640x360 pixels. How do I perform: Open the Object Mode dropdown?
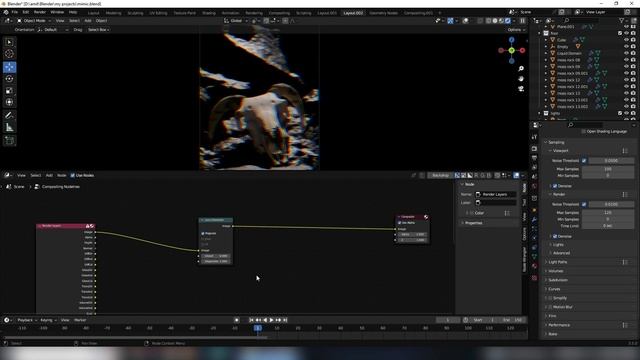coord(34,20)
